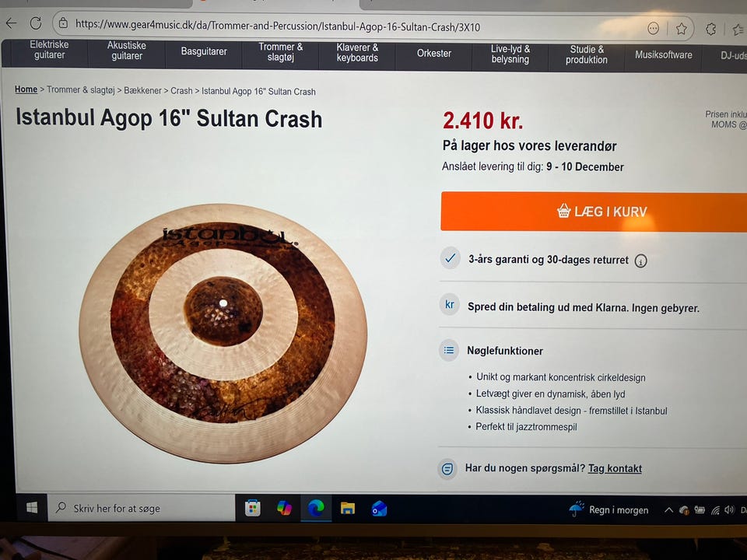Add page to favorites star icon

(682, 29)
